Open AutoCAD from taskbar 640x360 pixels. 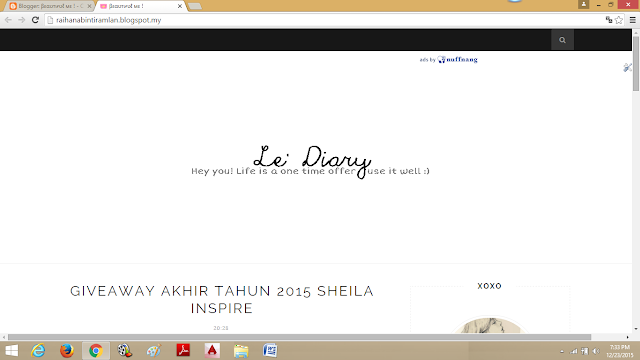(212, 351)
